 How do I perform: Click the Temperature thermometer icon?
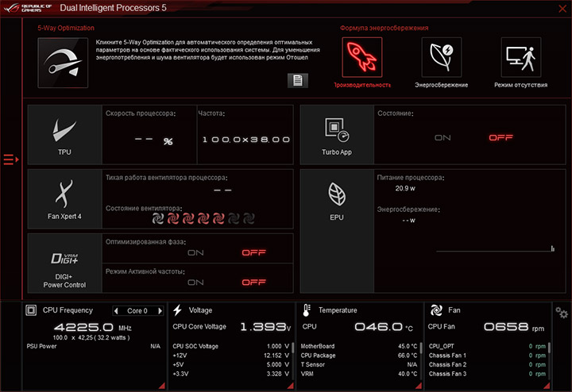pos(307,310)
